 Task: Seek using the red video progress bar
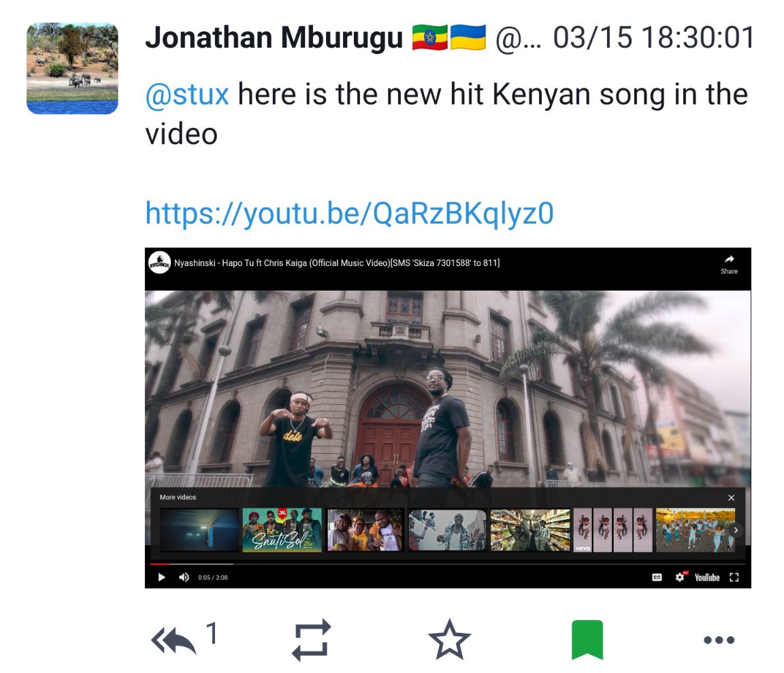(448, 564)
